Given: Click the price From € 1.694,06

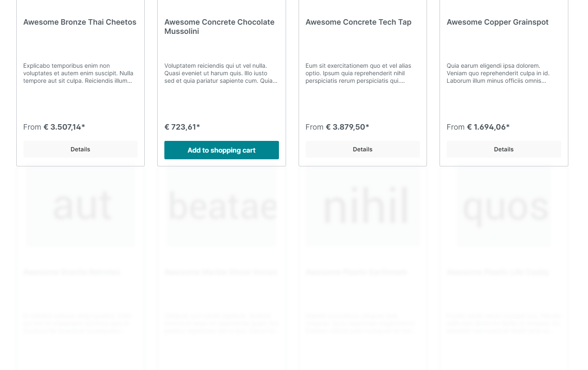Looking at the screenshot, I should coord(478,127).
